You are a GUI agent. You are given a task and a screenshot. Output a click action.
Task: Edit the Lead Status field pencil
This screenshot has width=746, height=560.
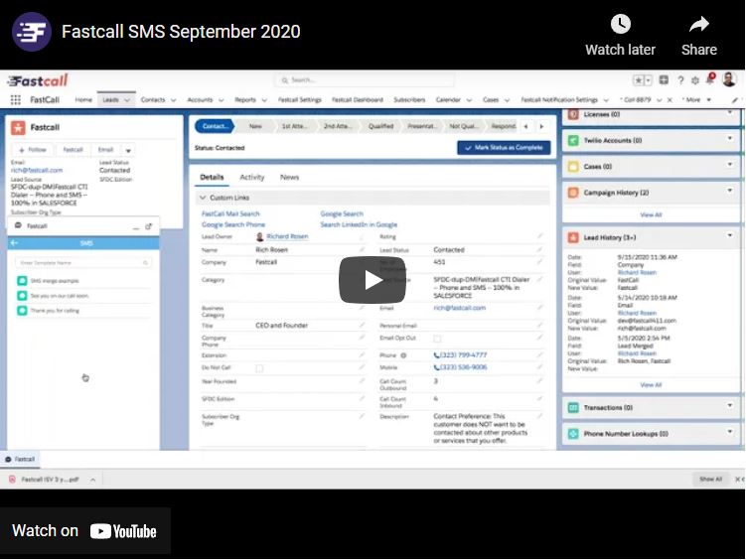[540, 249]
